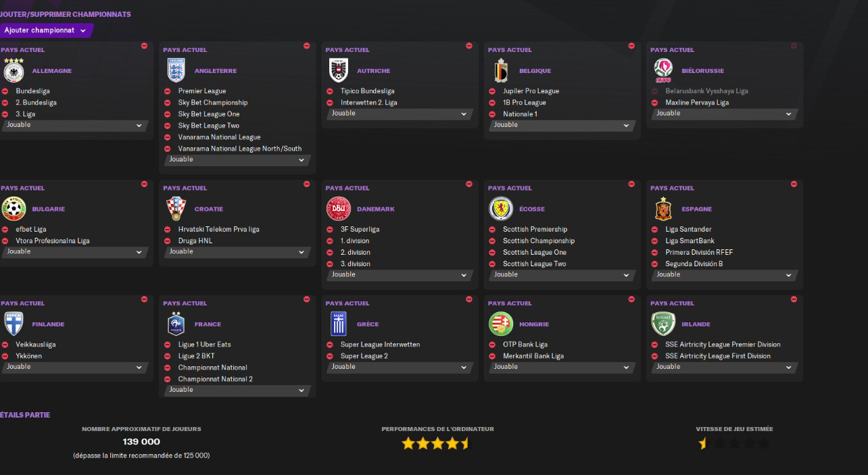Remove the Croatie country card
The image size is (868, 475).
coord(306,184)
